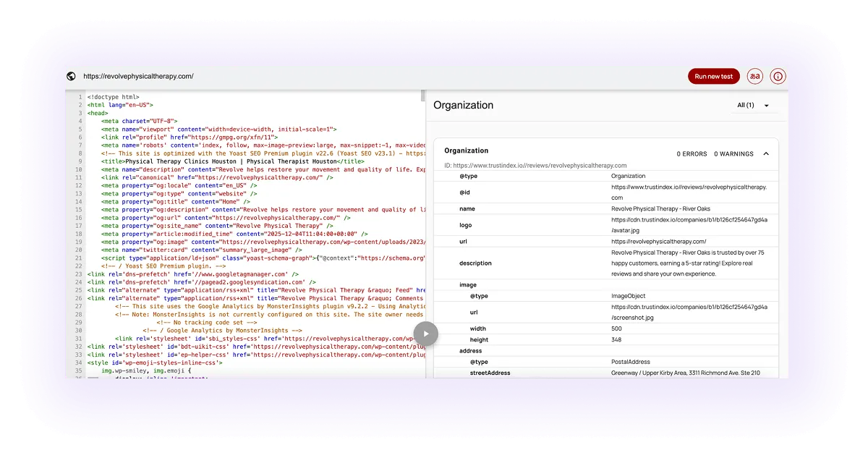The image size is (868, 458).
Task: Select the Organization heading above the results
Action: [x=463, y=105]
